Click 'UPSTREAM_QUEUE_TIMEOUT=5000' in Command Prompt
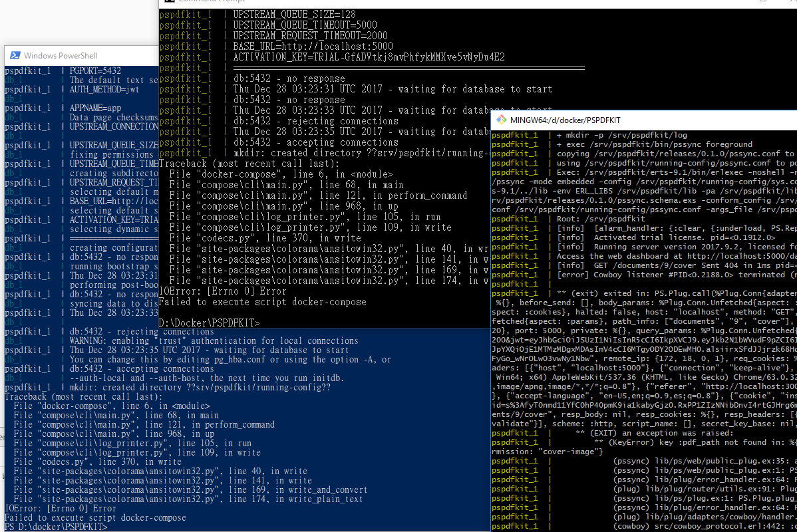This screenshot has height=532, width=797. [x=305, y=25]
